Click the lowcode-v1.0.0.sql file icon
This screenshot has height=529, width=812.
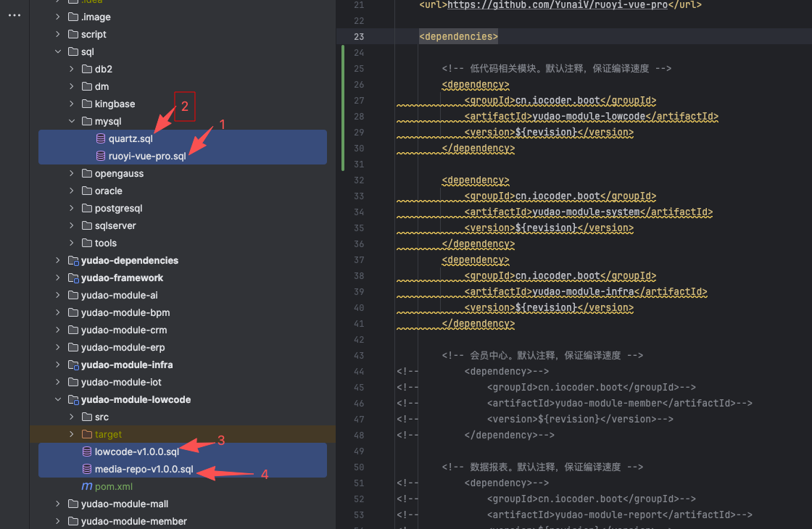click(87, 451)
